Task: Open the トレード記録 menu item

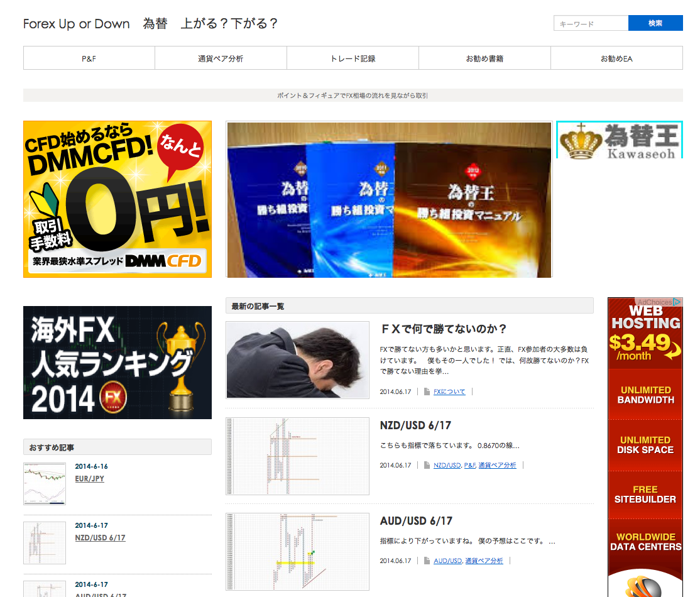Action: coord(353,58)
